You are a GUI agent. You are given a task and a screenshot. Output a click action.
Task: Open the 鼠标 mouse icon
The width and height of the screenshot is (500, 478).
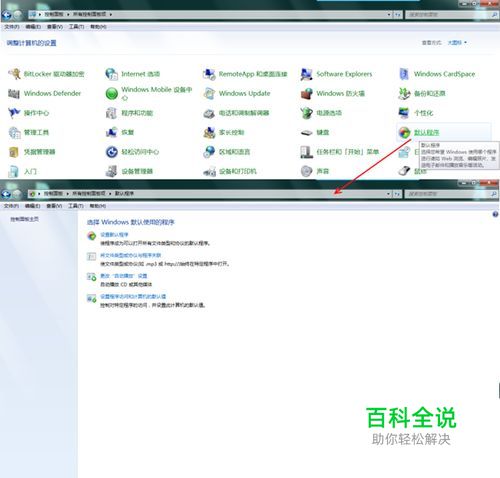click(404, 171)
